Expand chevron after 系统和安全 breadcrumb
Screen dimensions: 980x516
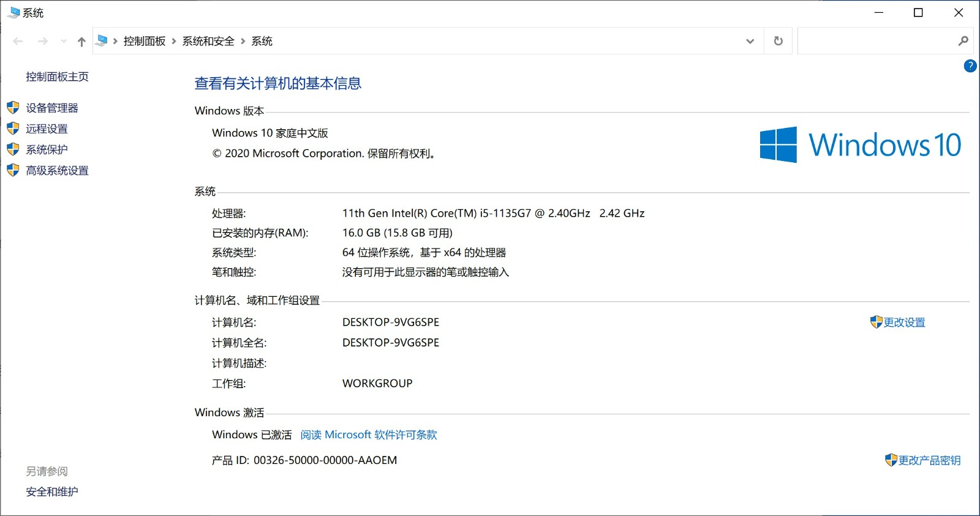[243, 41]
